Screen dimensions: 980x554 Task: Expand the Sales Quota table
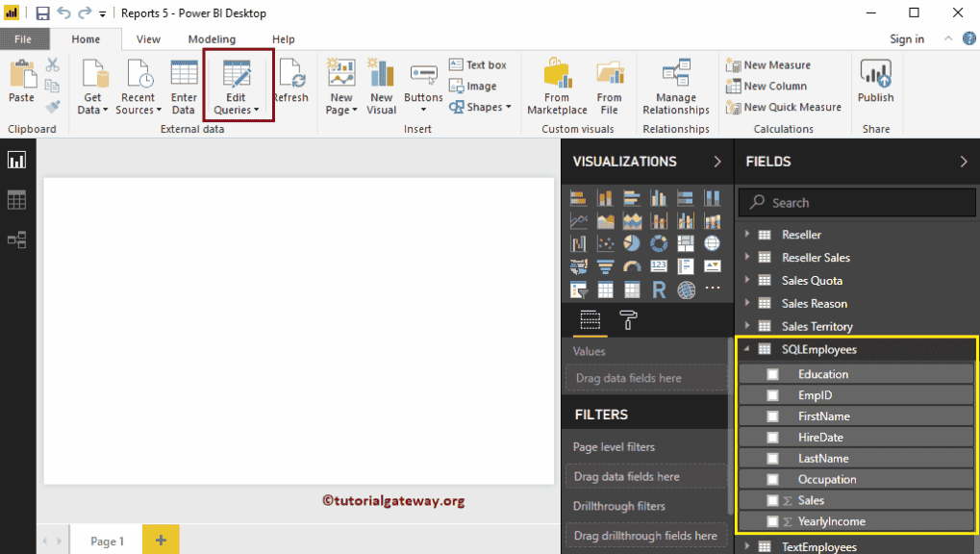click(x=747, y=280)
